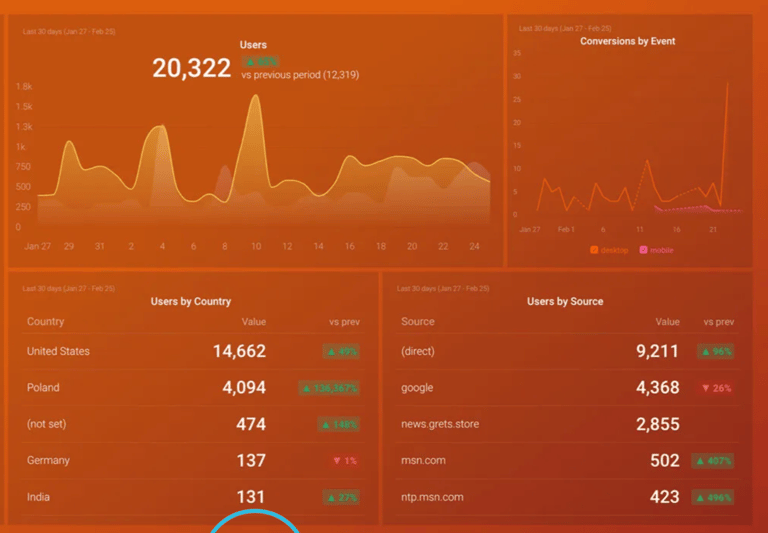Select the msn.com source row

[567, 460]
